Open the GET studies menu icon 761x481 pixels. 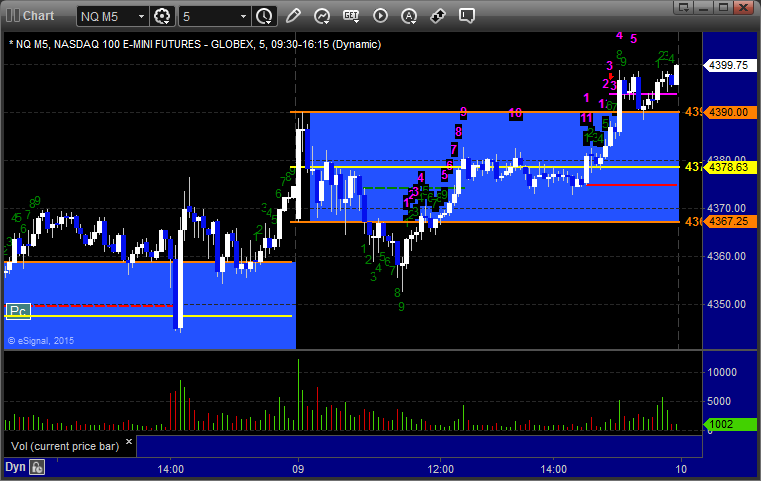[351, 16]
